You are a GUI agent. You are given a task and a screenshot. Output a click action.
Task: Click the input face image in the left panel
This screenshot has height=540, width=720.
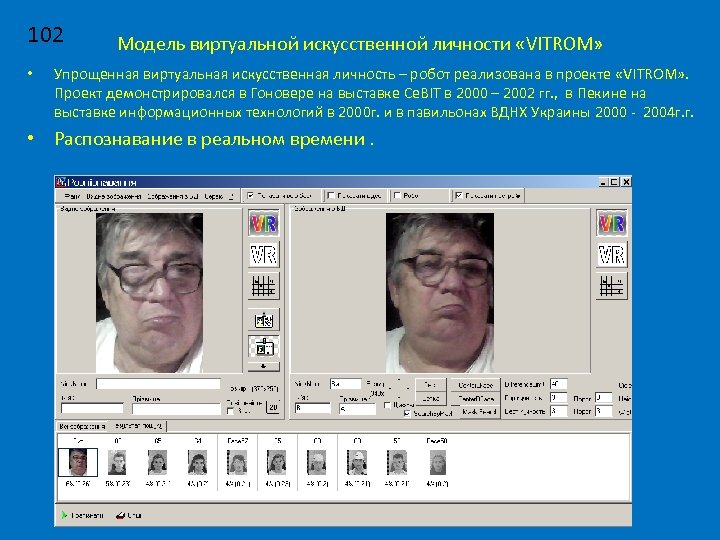[x=149, y=292]
